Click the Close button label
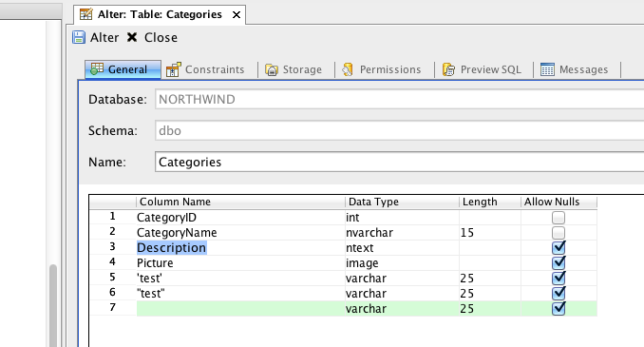The image size is (644, 347). point(161,37)
